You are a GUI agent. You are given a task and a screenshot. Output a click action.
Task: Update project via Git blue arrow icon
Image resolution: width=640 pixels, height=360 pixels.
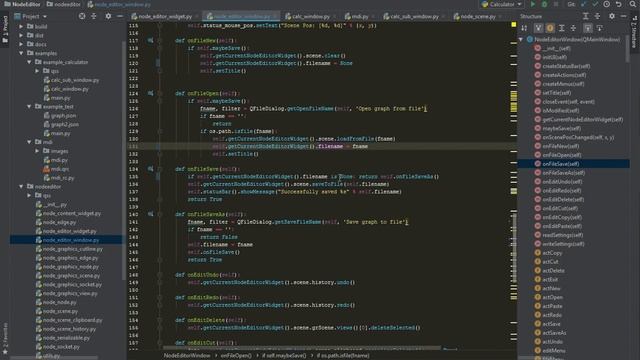coord(584,4)
